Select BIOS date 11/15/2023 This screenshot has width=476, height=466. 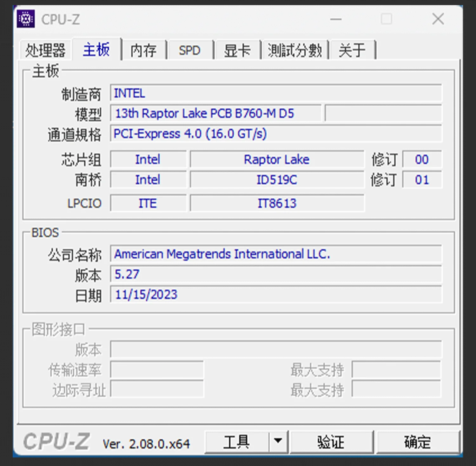(x=276, y=295)
